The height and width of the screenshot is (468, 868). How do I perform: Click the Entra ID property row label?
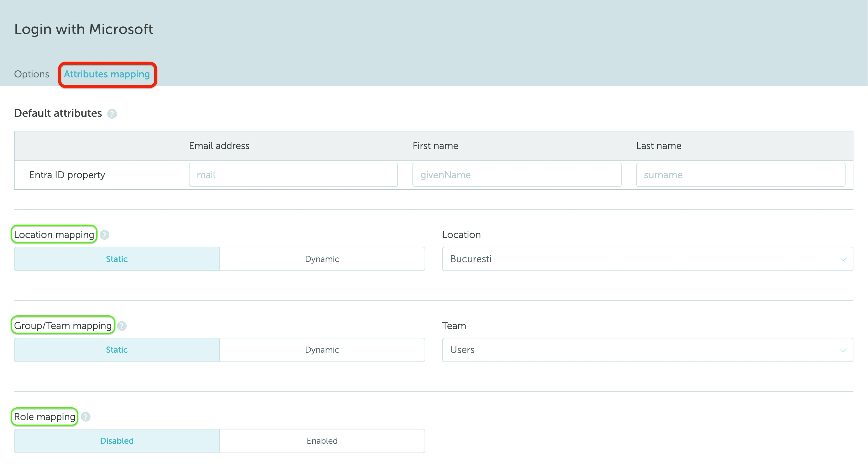tap(67, 175)
